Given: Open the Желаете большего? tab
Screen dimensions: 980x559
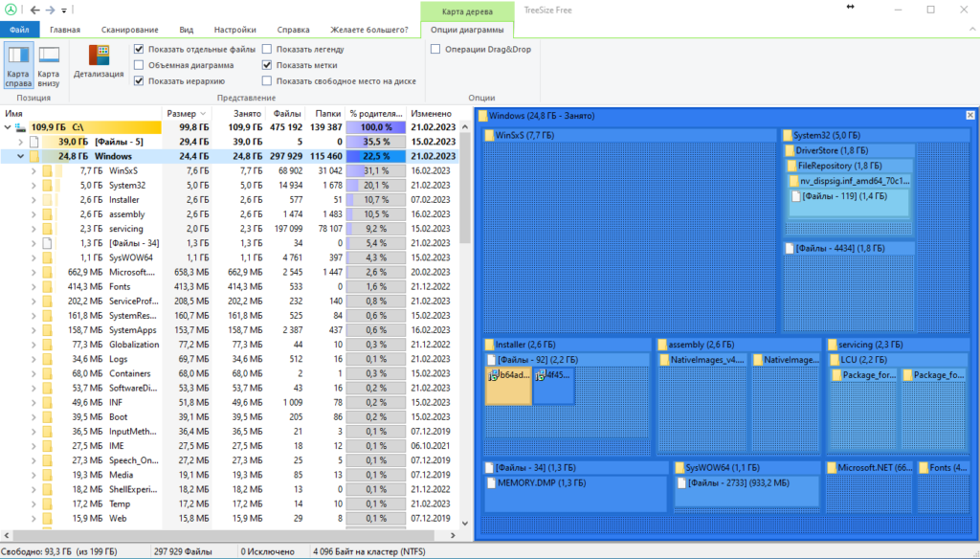Looking at the screenshot, I should pos(369,30).
